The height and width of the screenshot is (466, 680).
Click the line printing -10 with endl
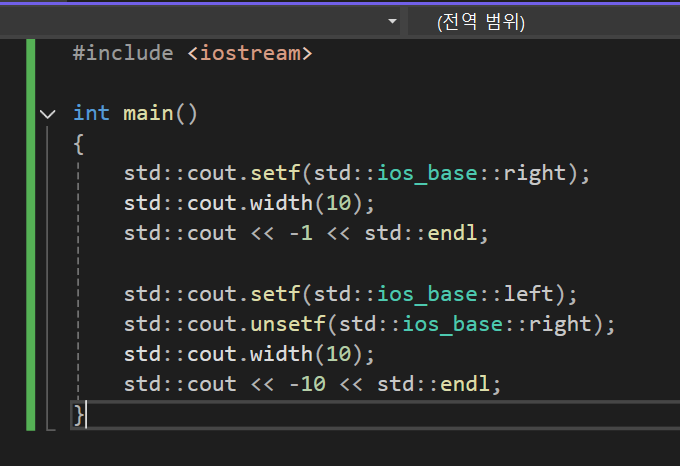tap(313, 385)
